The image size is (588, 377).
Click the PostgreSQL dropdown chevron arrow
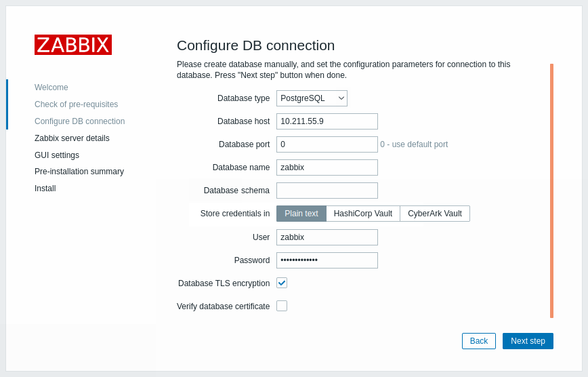point(341,98)
